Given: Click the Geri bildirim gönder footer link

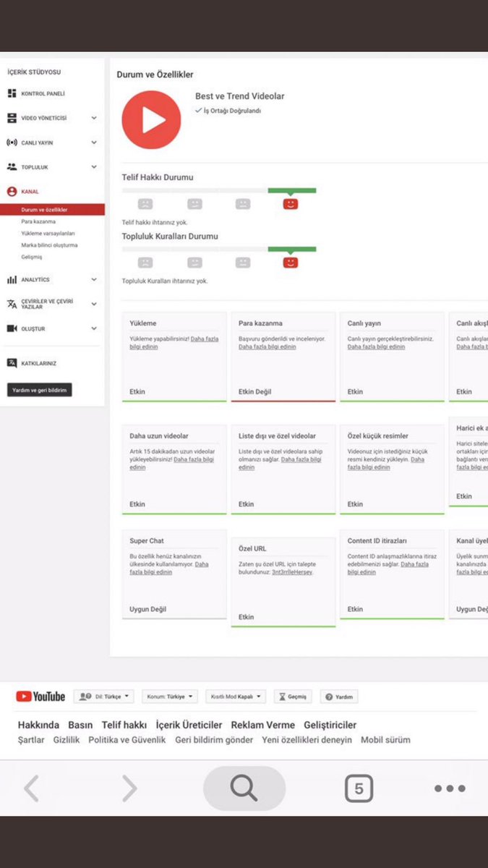Looking at the screenshot, I should tap(214, 740).
